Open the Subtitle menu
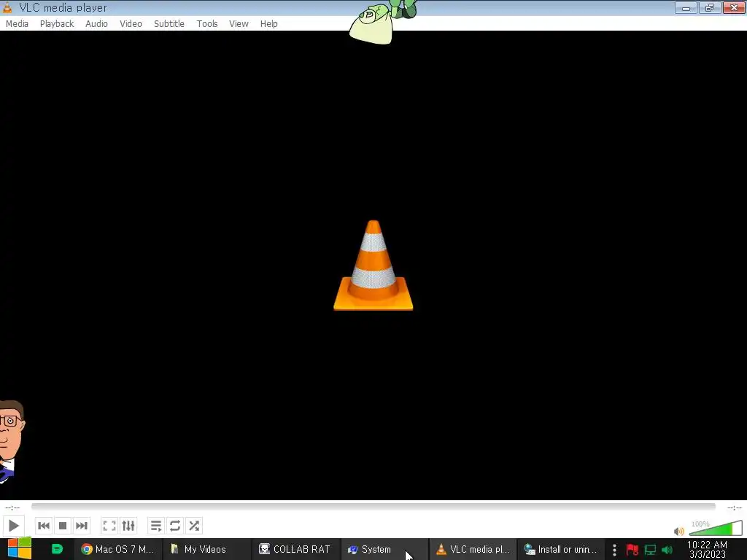The height and width of the screenshot is (560, 747). click(x=169, y=24)
